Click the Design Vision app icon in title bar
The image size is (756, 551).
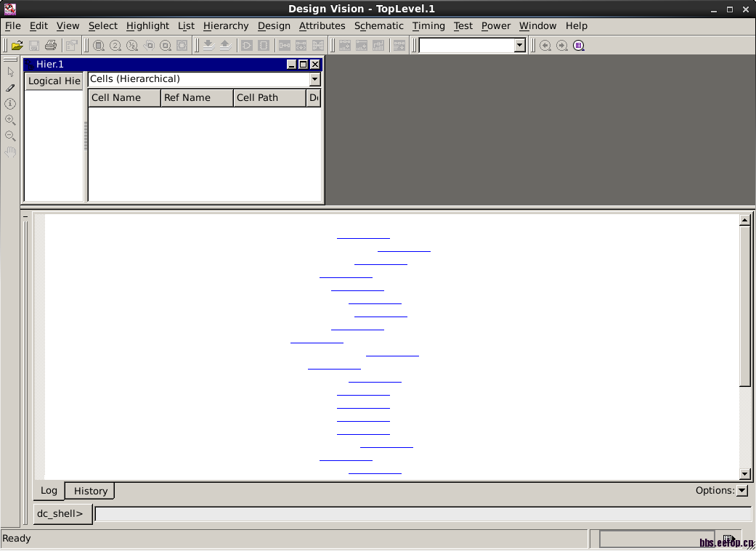click(x=9, y=9)
